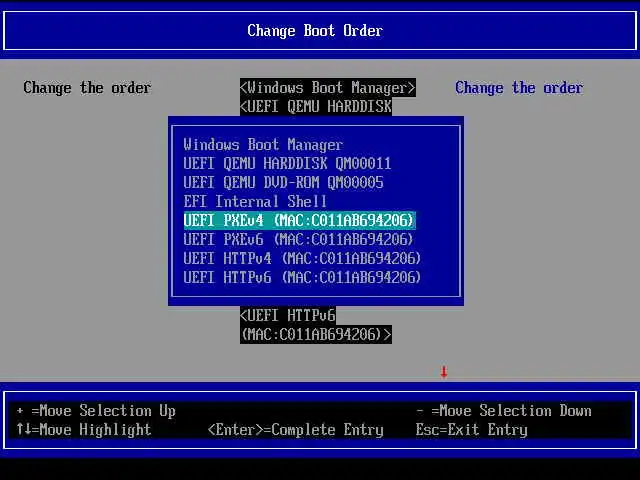Click '↑↓=Move Highlight' hint
Screen dimensions: 640x480
(84, 429)
